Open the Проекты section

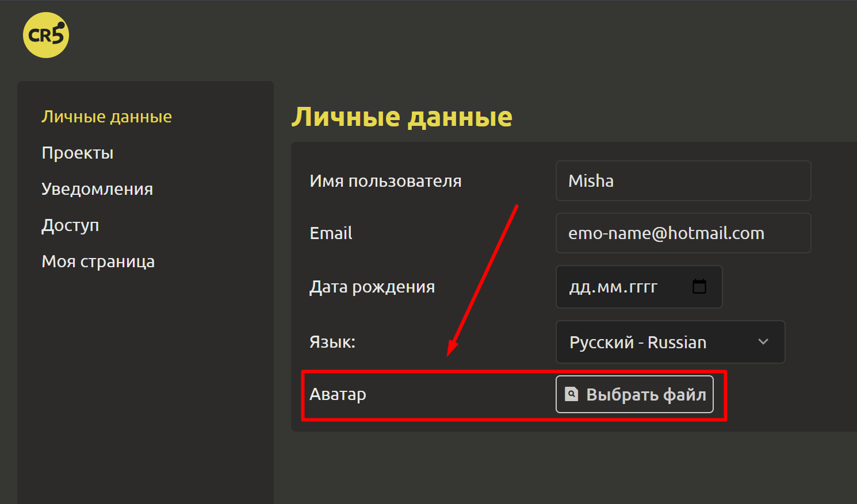click(x=77, y=153)
